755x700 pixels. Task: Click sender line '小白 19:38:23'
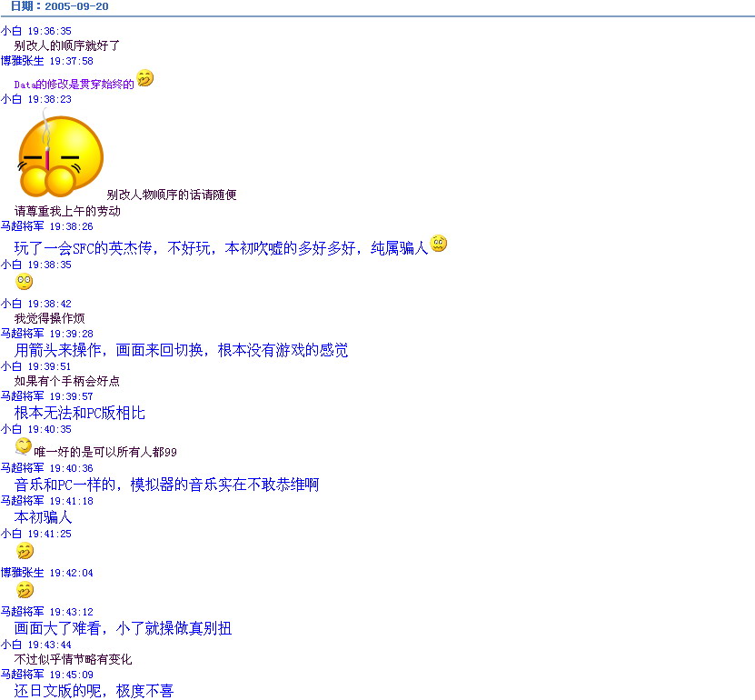(x=36, y=99)
